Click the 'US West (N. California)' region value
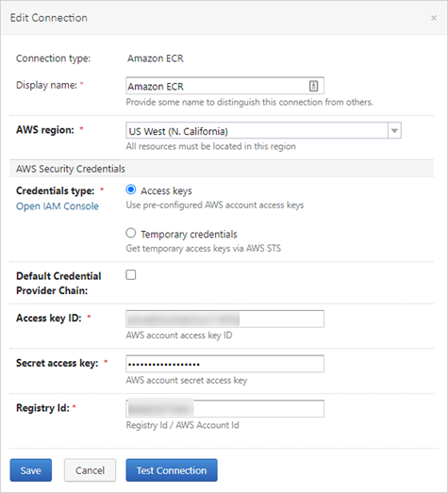Screen dimensions: 448x493 (x=178, y=131)
